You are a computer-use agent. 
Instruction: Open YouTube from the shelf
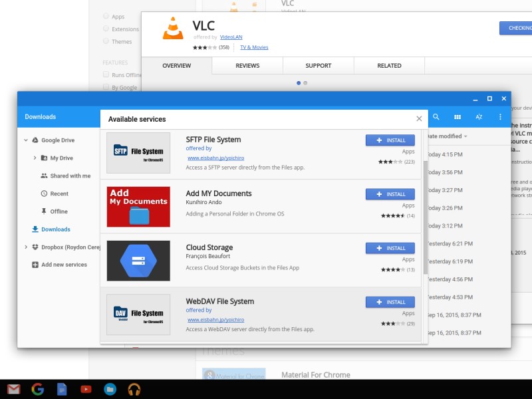[86, 389]
